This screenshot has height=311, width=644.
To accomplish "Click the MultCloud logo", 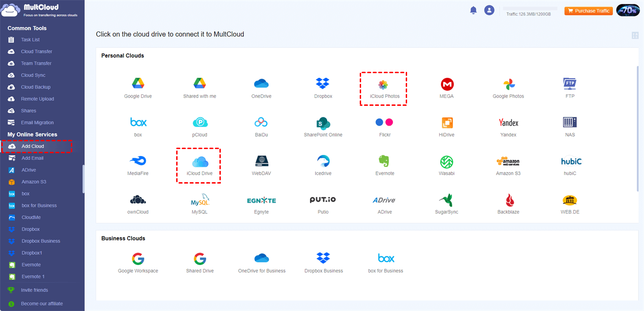I will coord(40,10).
